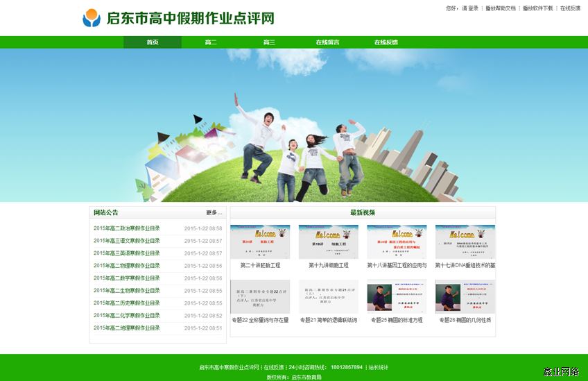Open the 第十八讲基因工程的应用 video thumbnail
Screen dimensions: 588x381
tap(397, 242)
